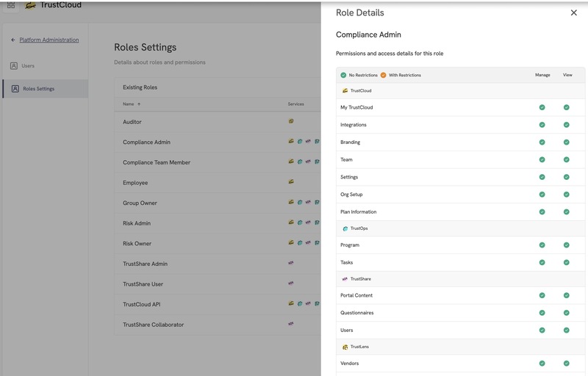The width and height of the screenshot is (588, 376).
Task: Open the TrustShare Collaborator role row
Action: coord(218,325)
